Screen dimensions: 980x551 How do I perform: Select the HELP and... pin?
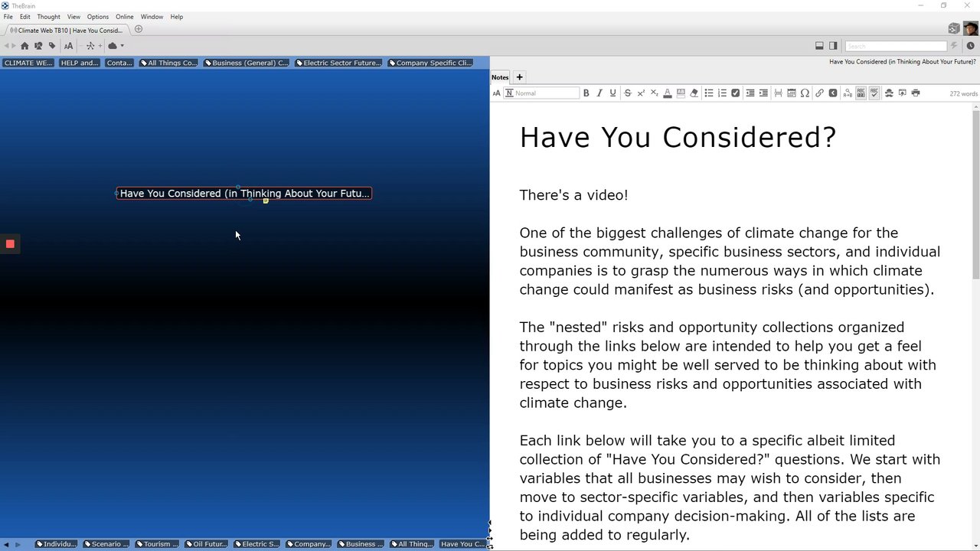click(x=80, y=63)
